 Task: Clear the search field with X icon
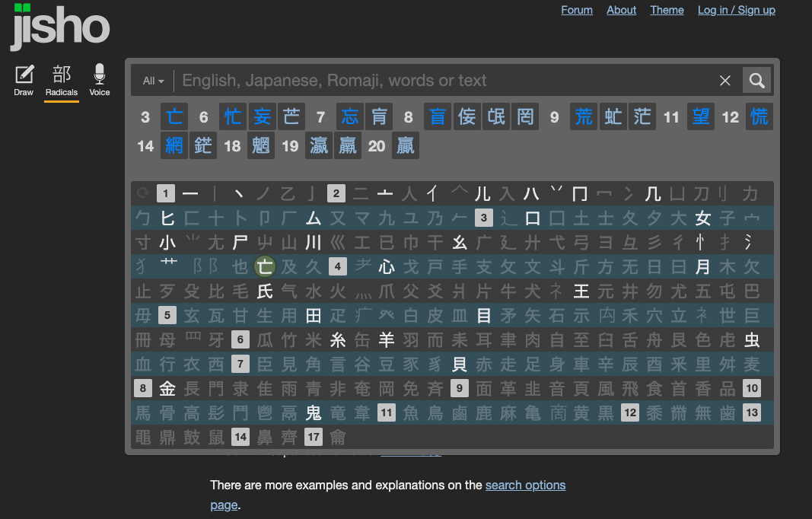point(725,81)
